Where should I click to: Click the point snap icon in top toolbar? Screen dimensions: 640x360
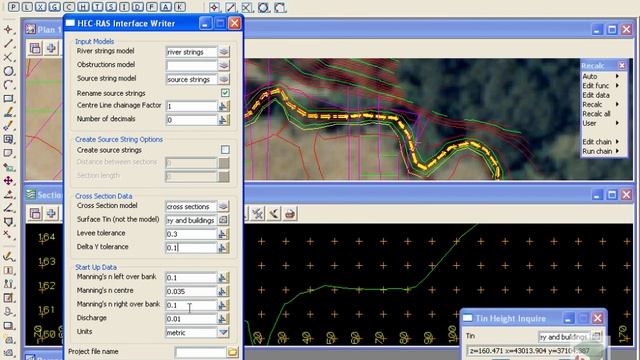click(x=214, y=7)
